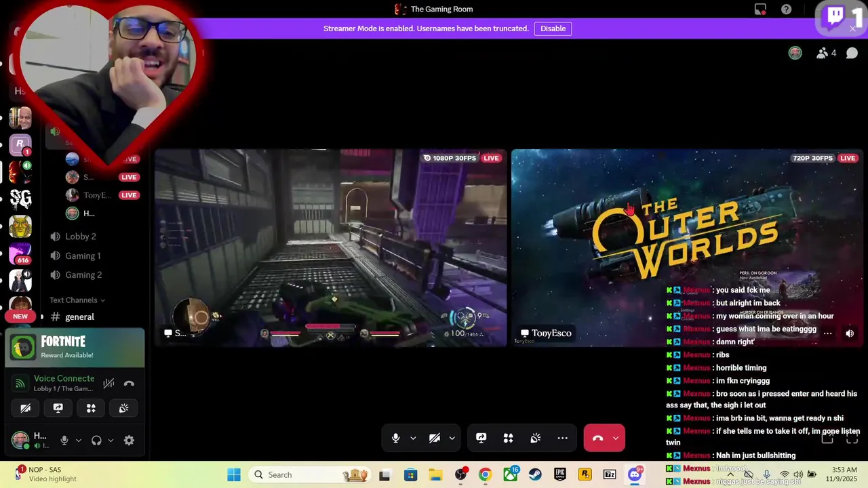View voice connection signal details icon

pos(22,384)
